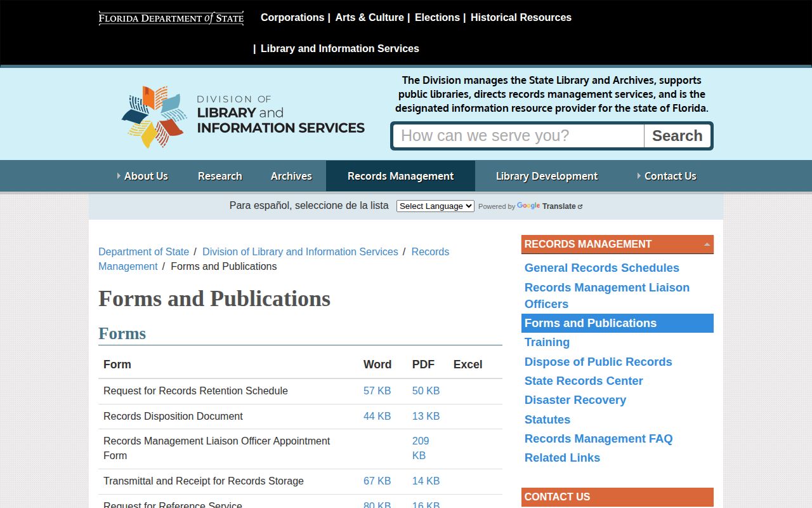
Task: Click the 'Forms and Publications' page heading
Action: coord(214,298)
